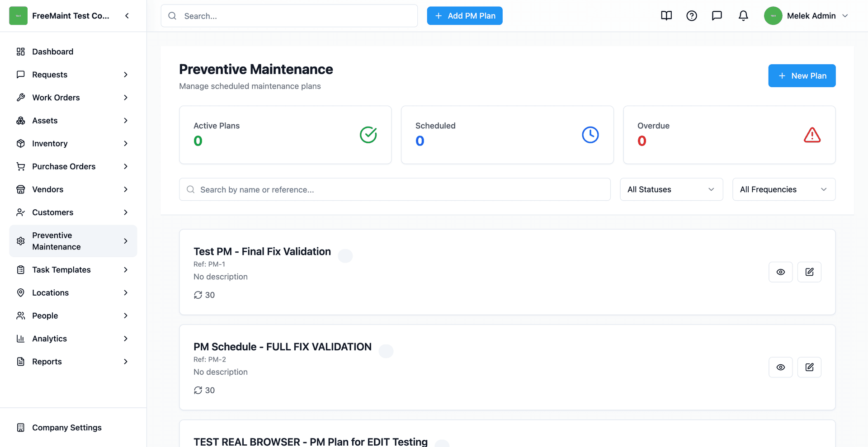Click the Ref: PM-1 text
The height and width of the screenshot is (447, 868).
(209, 264)
